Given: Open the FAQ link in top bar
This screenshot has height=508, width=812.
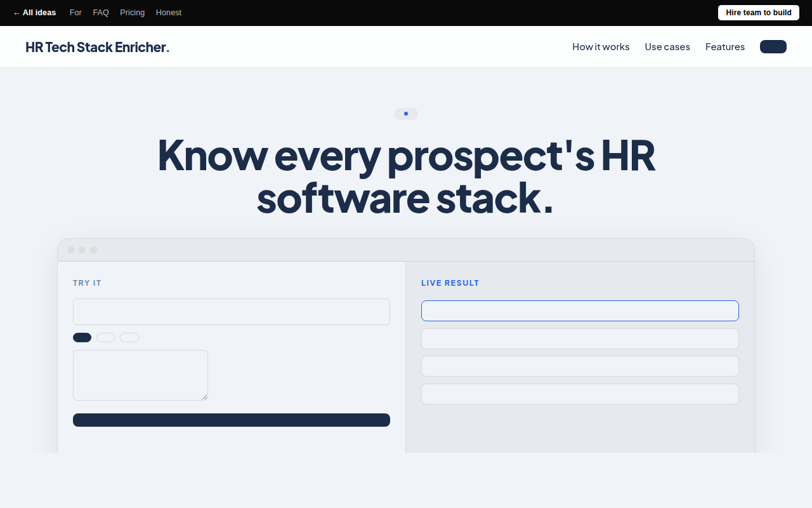Looking at the screenshot, I should 101,13.
